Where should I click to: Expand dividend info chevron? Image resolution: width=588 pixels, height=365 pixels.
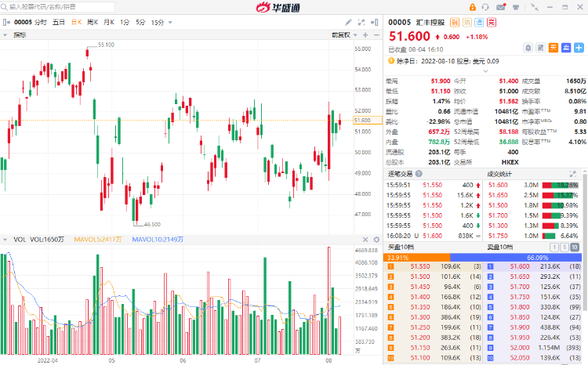coord(485,70)
